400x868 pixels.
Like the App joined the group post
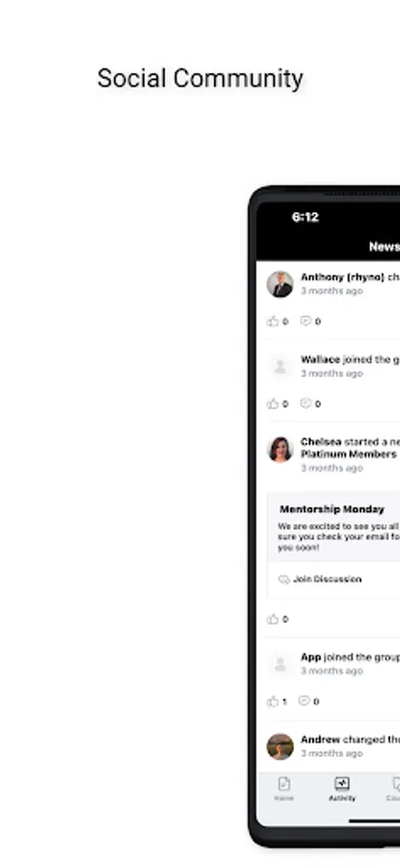(273, 701)
